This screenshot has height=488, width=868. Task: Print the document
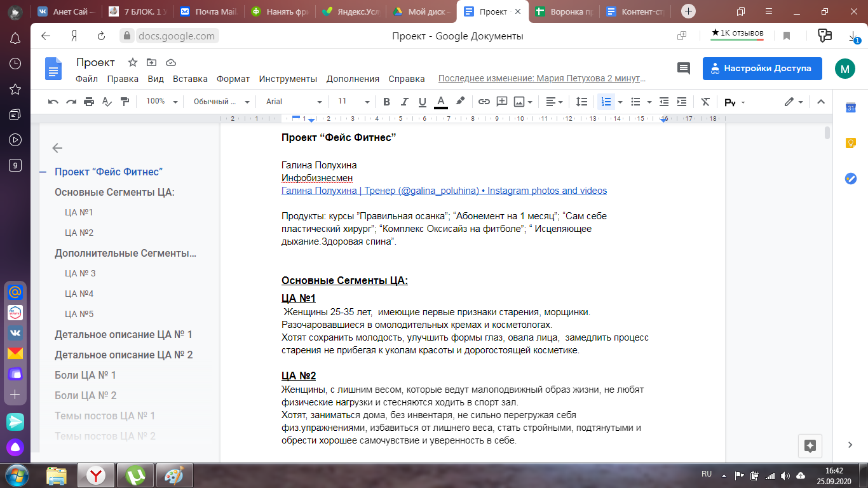pyautogui.click(x=89, y=102)
